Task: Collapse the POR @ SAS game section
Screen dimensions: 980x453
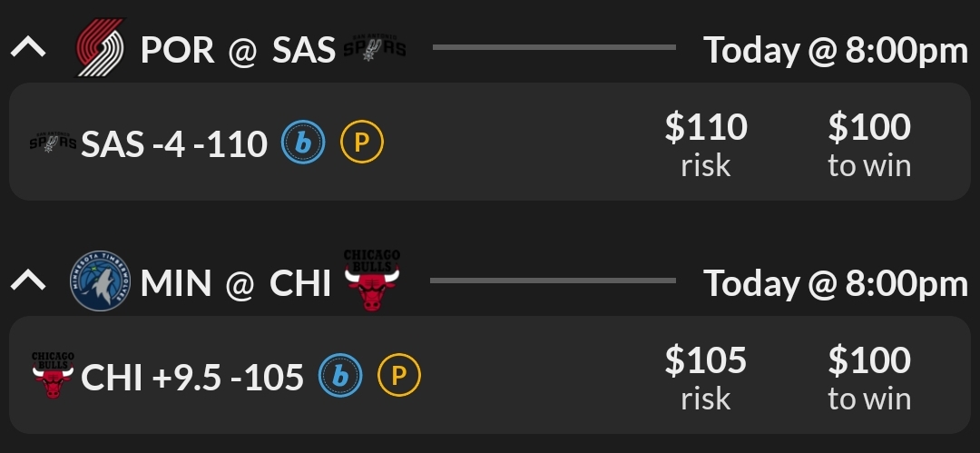Action: pos(28,48)
